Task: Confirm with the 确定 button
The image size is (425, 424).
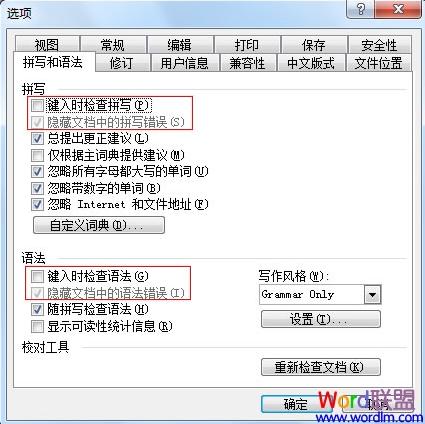Action: click(x=296, y=404)
